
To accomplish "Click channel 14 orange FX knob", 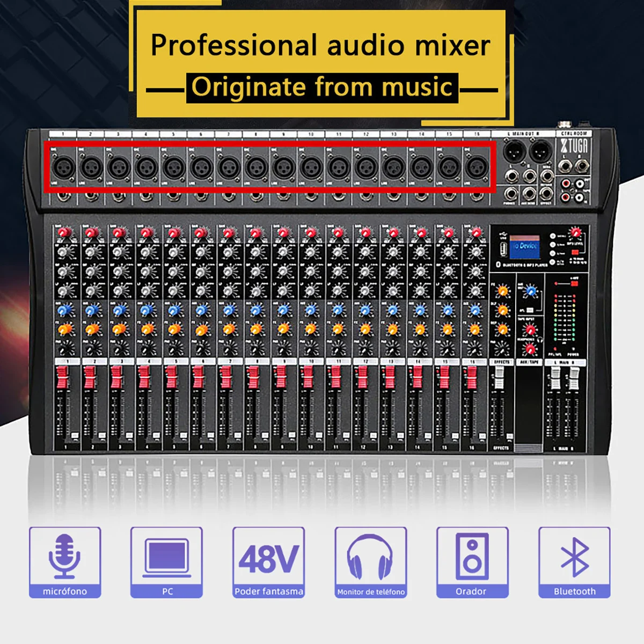I will tap(420, 329).
